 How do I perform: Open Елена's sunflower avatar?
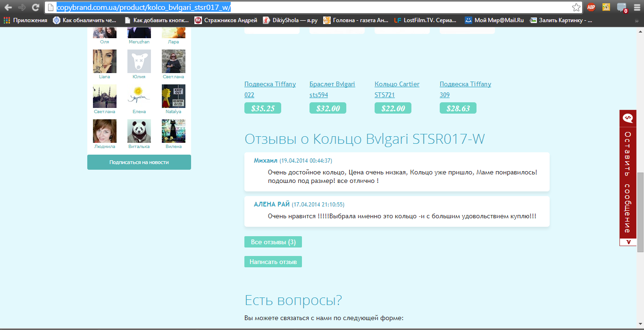(x=139, y=96)
